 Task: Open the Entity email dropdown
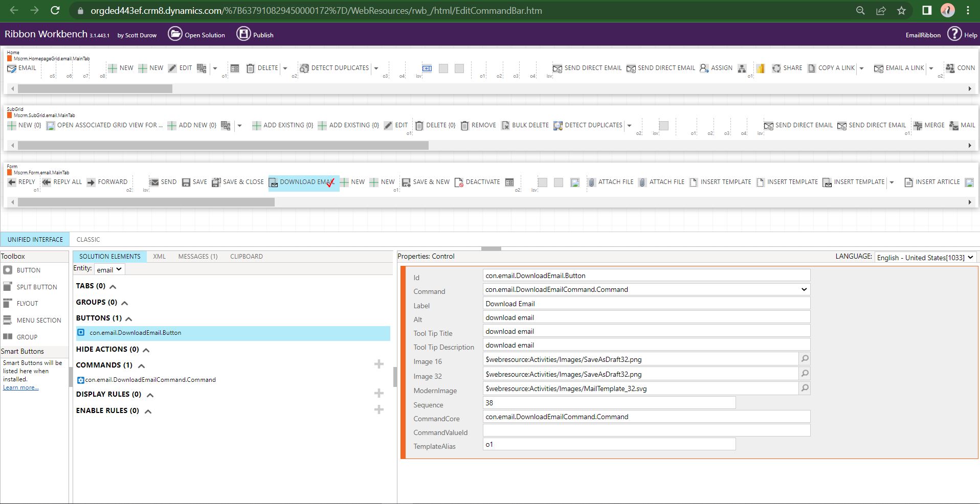pos(109,269)
